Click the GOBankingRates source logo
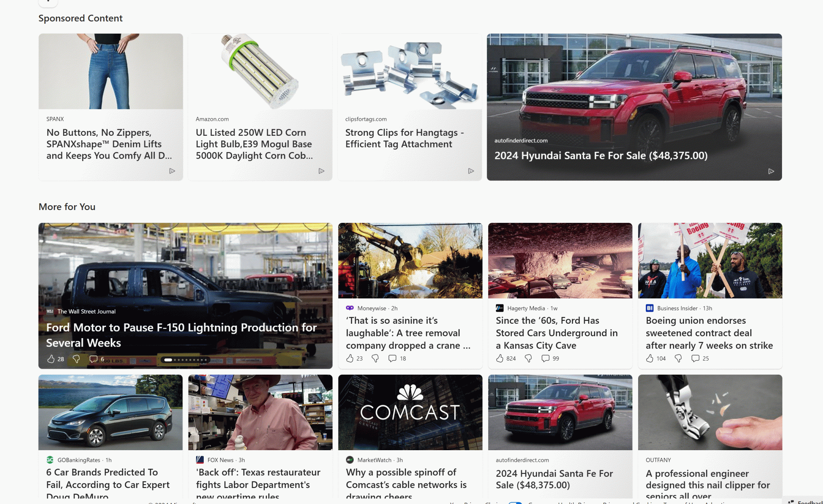The image size is (823, 504). 50,460
